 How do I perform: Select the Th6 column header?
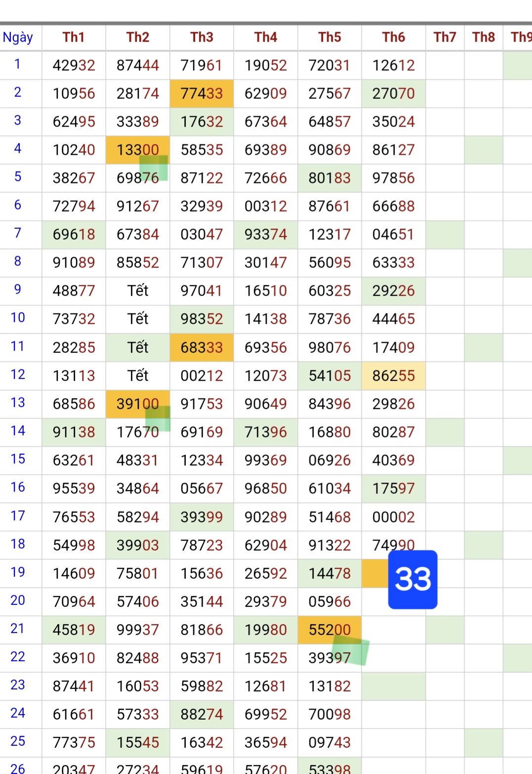[x=393, y=38]
